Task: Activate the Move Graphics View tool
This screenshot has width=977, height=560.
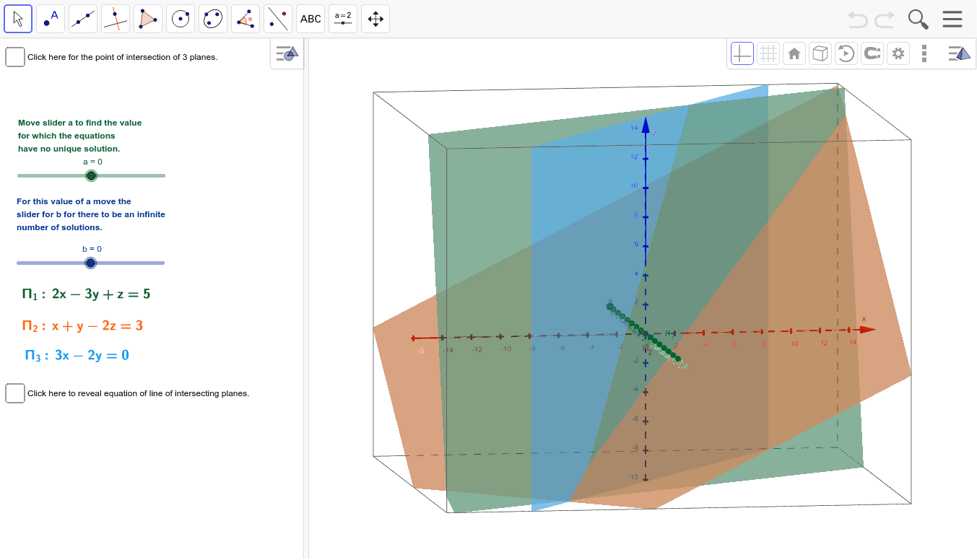Action: coord(375,19)
